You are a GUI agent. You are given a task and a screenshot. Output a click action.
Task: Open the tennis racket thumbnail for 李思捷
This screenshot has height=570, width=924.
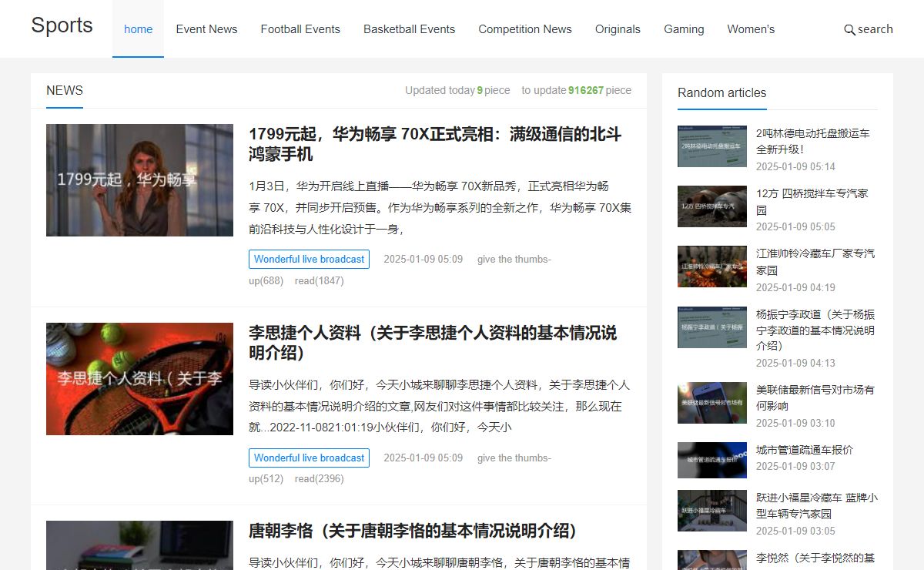point(139,379)
